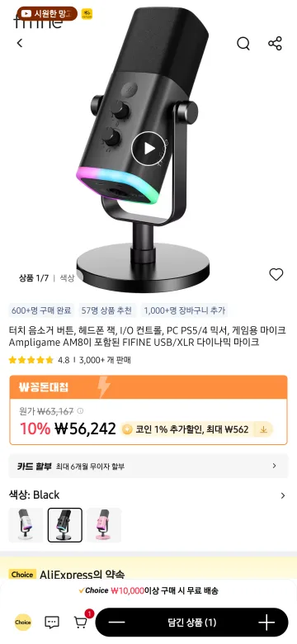The height and width of the screenshot is (644, 297).
Task: Open the 시원한 YouTube banner link
Action: point(47,13)
